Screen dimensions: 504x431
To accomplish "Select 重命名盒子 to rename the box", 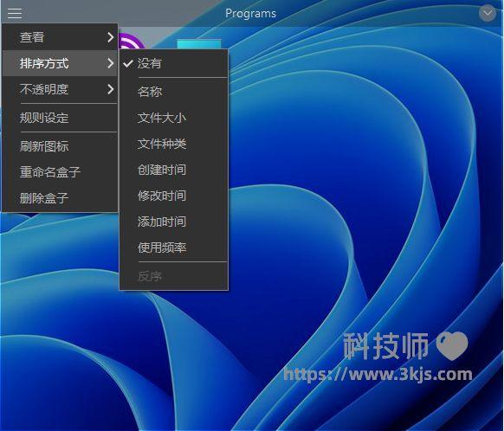I will (60, 172).
